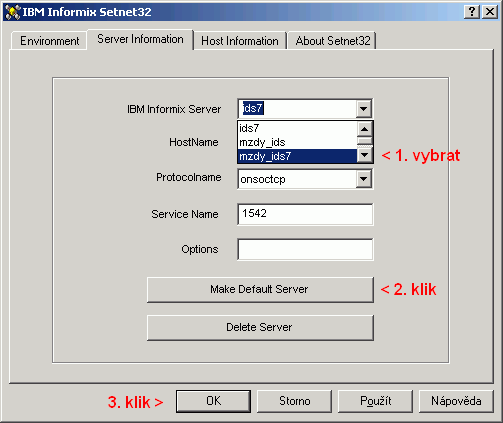Open the Protocolname dropdown arrow
This screenshot has width=503, height=423.
point(363,179)
